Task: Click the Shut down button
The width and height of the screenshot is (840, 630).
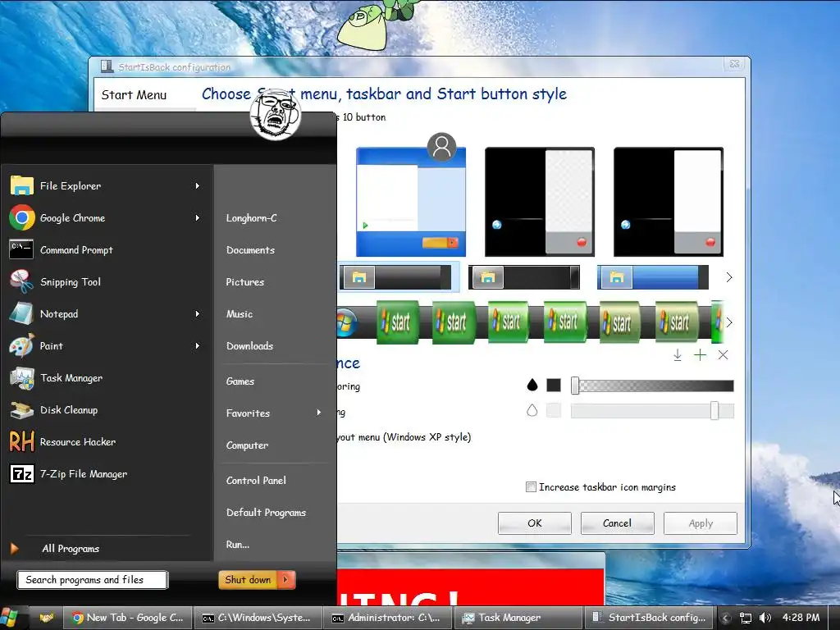Action: 248,580
